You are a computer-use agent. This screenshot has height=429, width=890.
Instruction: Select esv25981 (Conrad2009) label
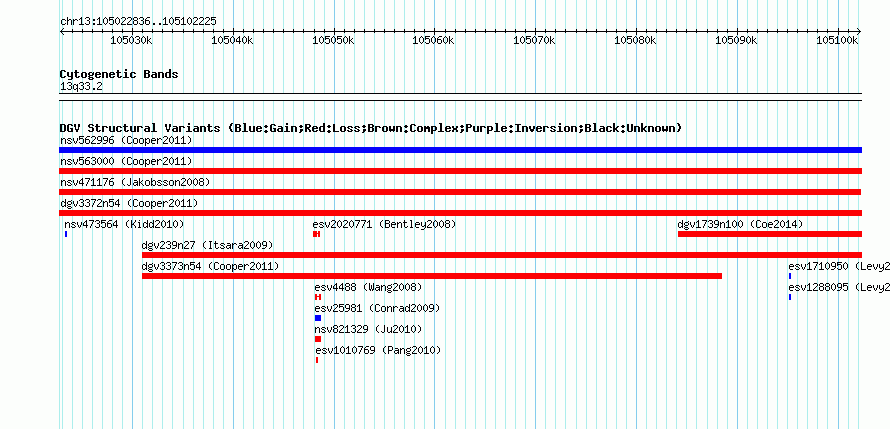(377, 308)
